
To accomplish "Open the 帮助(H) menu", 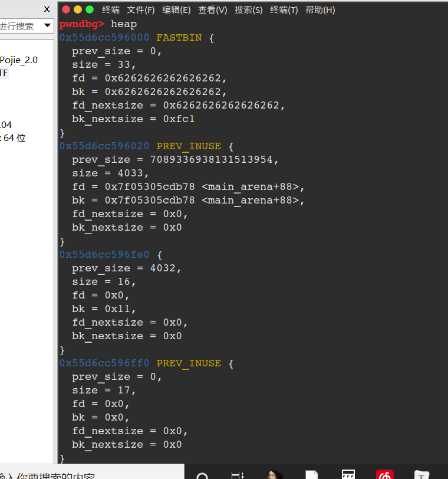I will (x=320, y=10).
